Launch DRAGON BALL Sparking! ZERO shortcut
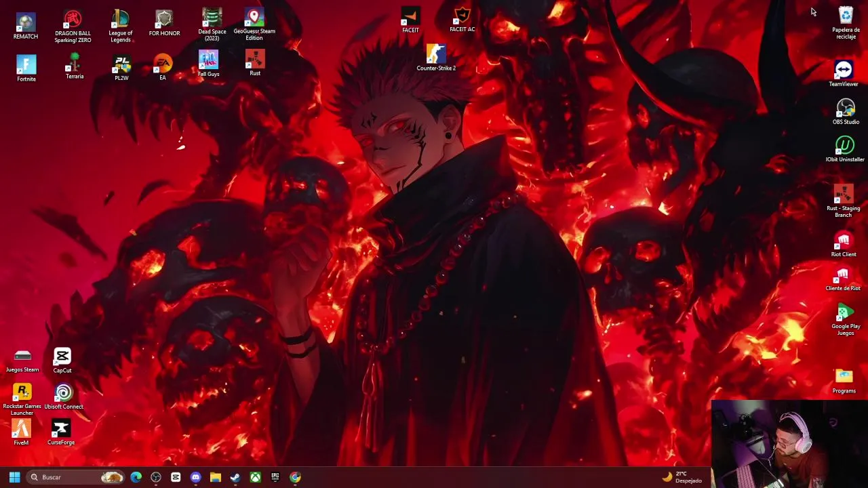 click(73, 26)
